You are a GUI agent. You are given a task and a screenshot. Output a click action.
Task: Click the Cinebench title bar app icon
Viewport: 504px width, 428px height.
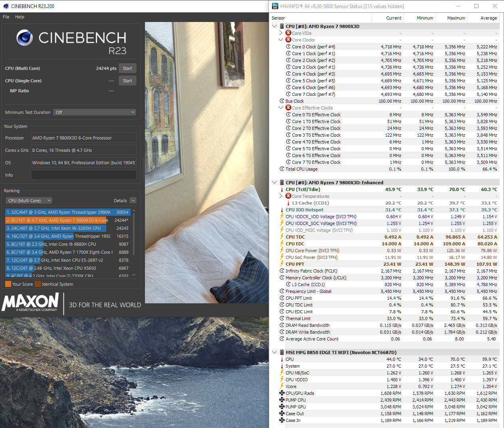[6, 6]
